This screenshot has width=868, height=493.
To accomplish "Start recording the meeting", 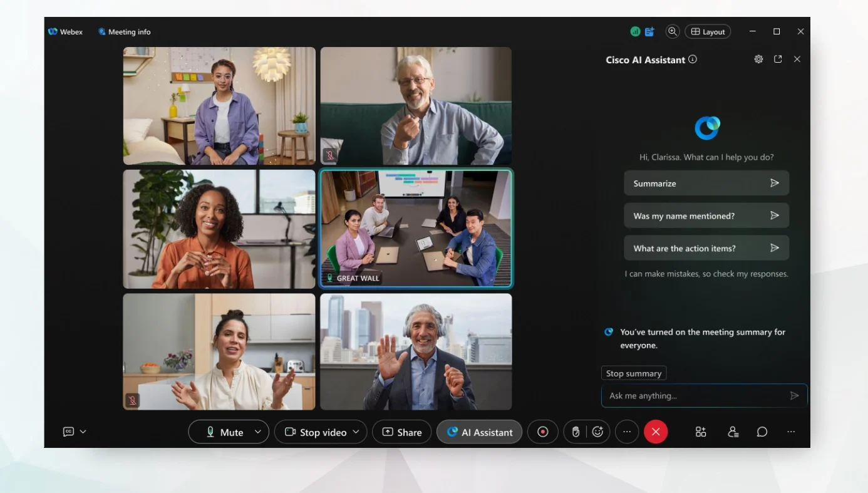I will tap(542, 432).
